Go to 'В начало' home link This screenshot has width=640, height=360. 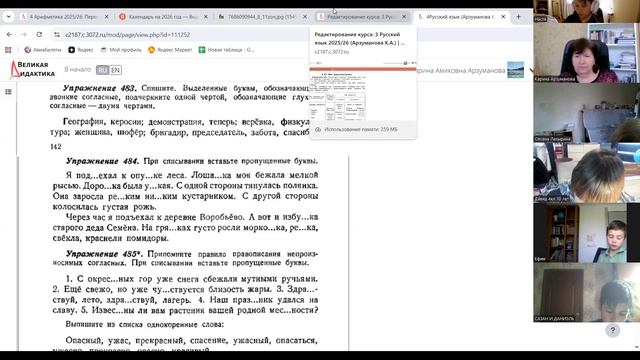coord(78,70)
